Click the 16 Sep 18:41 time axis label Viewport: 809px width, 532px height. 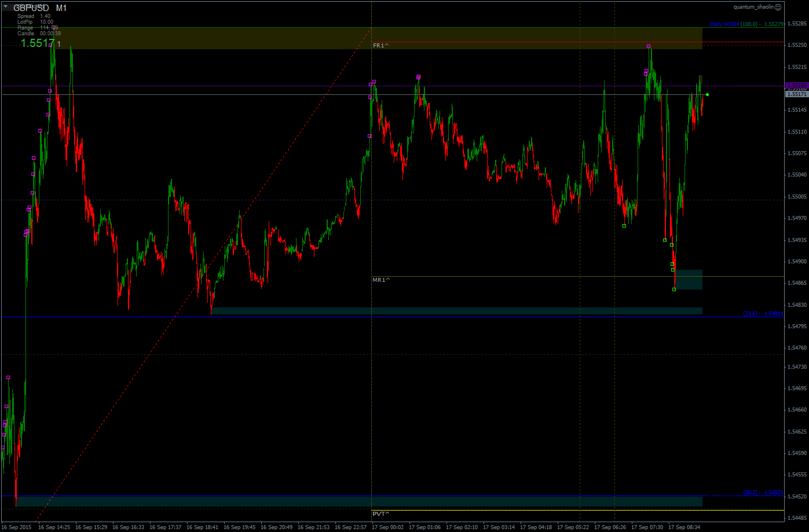(x=203, y=527)
